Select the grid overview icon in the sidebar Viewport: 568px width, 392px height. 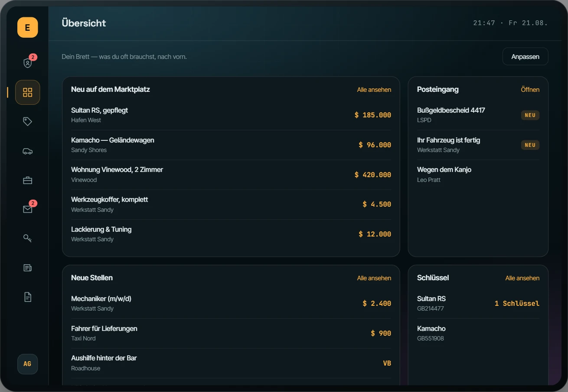[x=28, y=92]
